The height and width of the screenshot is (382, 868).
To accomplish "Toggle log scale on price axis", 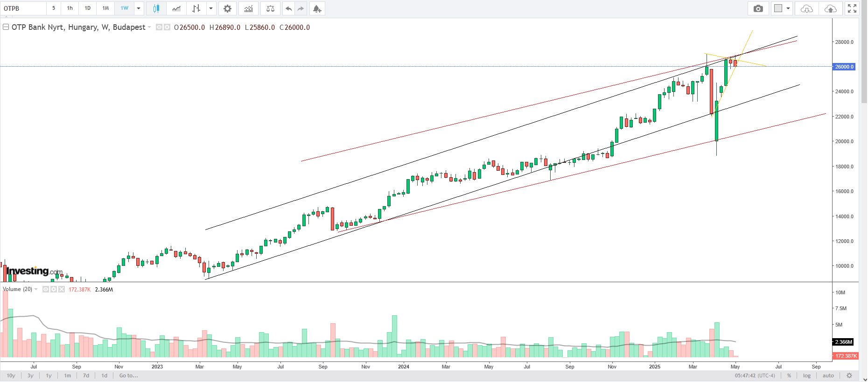I will click(x=807, y=375).
